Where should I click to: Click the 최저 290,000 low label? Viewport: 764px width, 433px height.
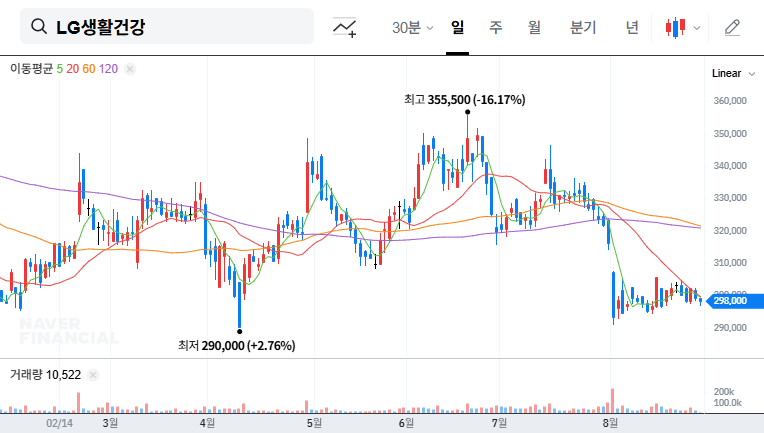click(x=236, y=346)
